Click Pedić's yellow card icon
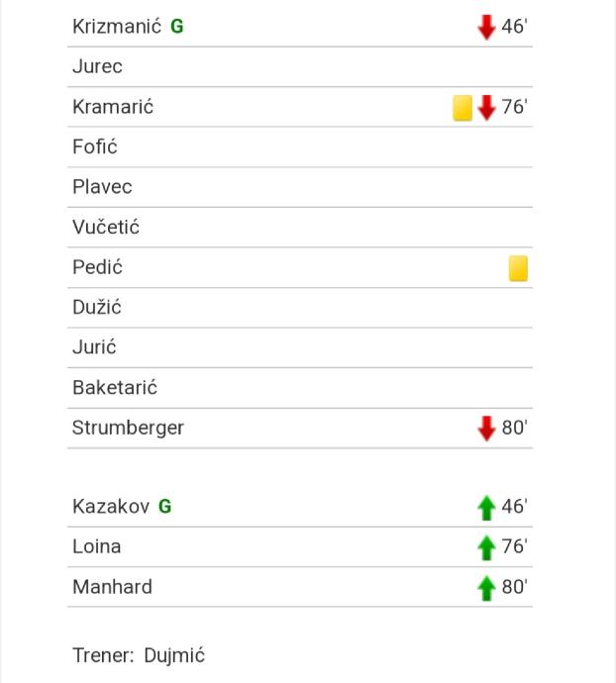 (518, 268)
